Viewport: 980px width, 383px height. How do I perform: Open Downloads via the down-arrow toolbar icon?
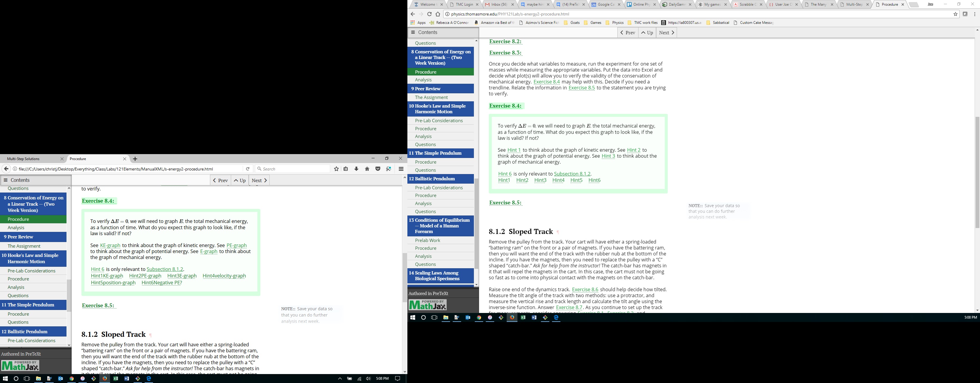[356, 168]
